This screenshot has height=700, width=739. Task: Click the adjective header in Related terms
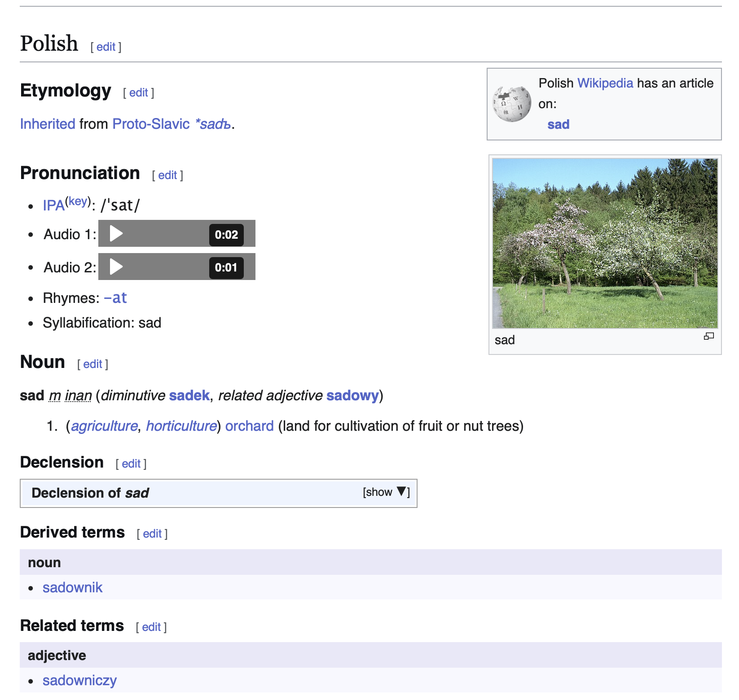[57, 655]
